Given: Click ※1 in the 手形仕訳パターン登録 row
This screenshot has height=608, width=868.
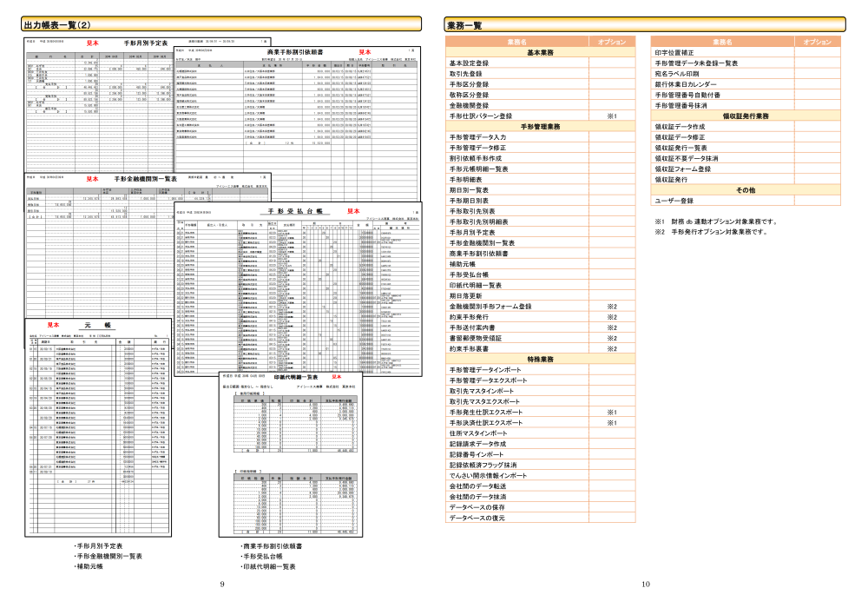Looking at the screenshot, I should 612,116.
